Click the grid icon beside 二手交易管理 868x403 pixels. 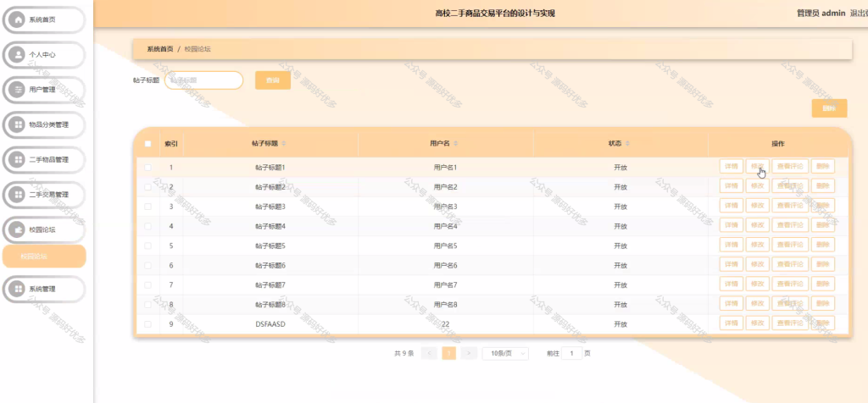coord(19,195)
